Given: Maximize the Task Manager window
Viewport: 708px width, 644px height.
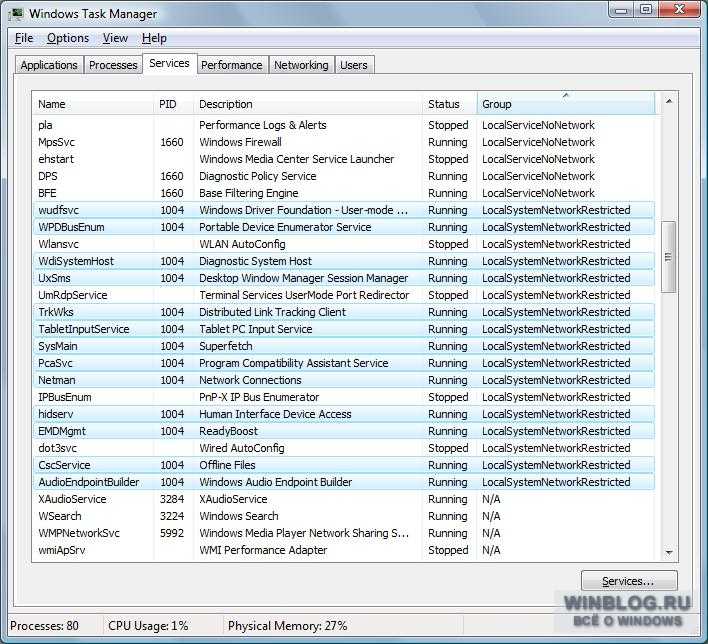Looking at the screenshot, I should (x=646, y=10).
